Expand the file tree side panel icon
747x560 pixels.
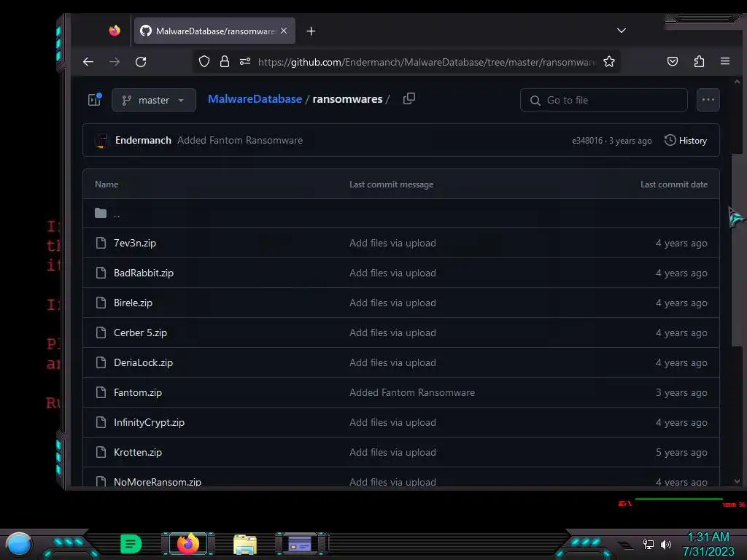95,99
